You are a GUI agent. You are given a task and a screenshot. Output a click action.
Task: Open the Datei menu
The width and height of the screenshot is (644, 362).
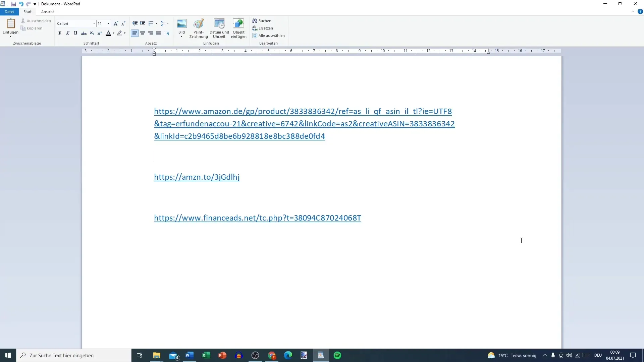[9, 11]
